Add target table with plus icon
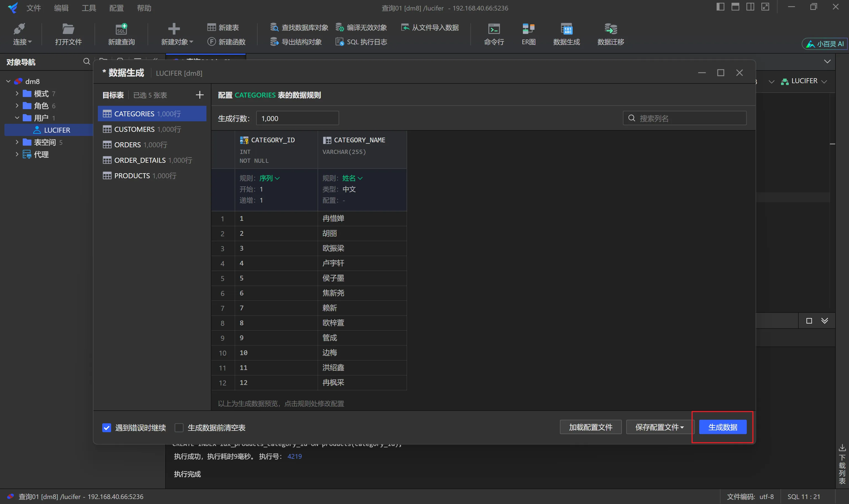 click(200, 95)
